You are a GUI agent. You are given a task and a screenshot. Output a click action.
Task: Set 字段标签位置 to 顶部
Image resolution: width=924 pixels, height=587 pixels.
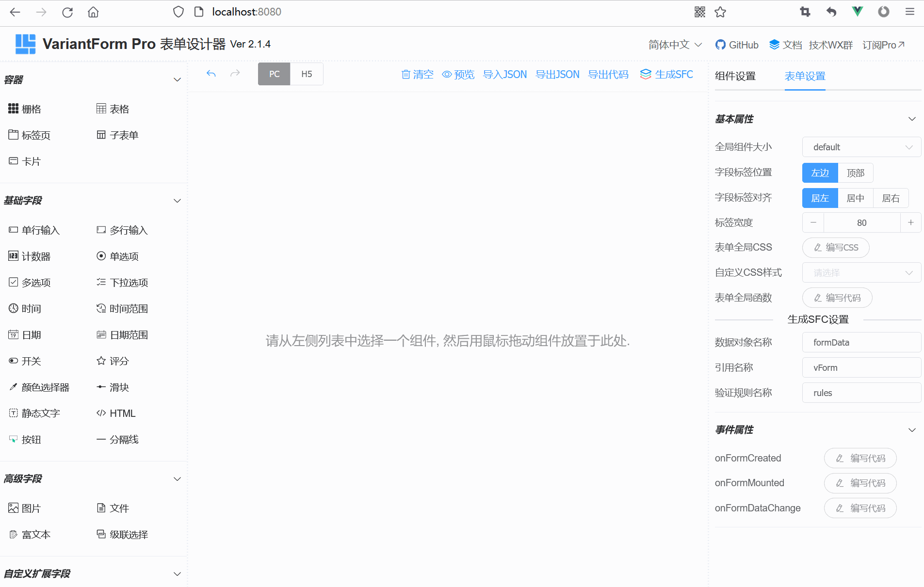(855, 173)
